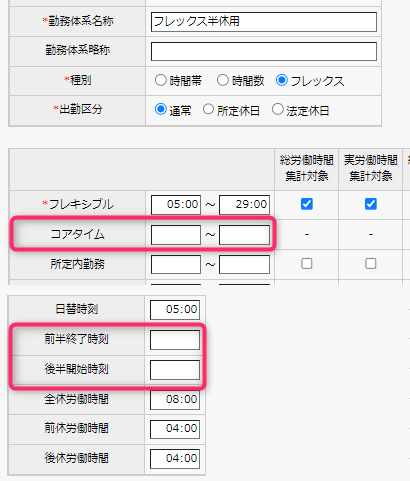The height and width of the screenshot is (481, 410).
Task: Click the コアタイム end time field
Action: pyautogui.click(x=244, y=235)
